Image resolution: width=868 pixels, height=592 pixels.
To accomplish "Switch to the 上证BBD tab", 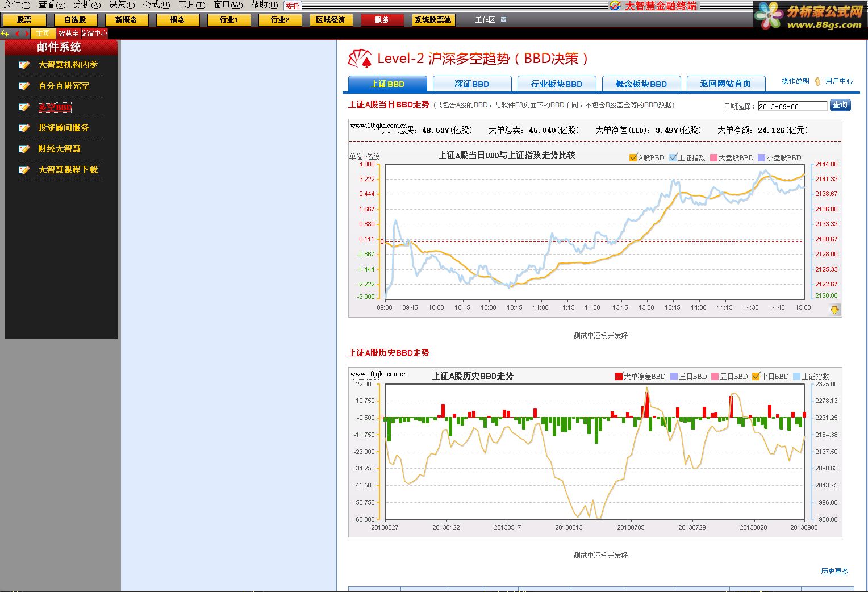I will pos(387,84).
